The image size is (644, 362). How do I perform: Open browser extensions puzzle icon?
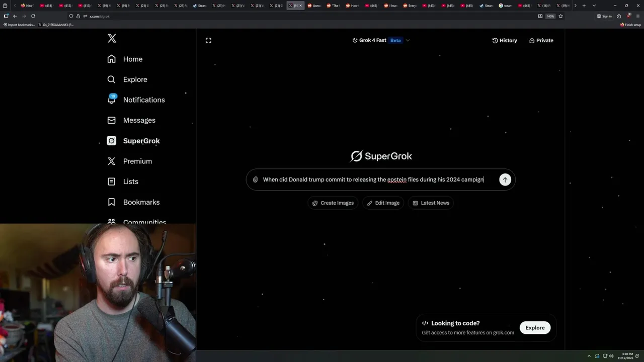click(619, 16)
